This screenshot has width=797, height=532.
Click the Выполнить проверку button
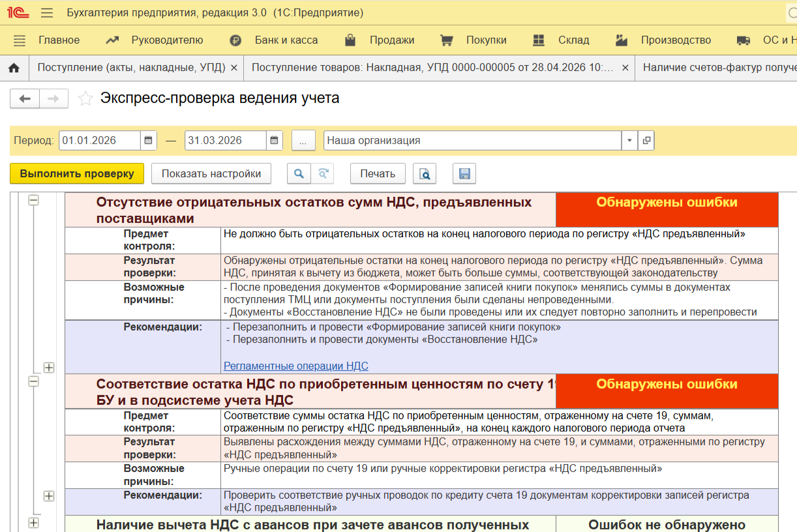[x=77, y=173]
